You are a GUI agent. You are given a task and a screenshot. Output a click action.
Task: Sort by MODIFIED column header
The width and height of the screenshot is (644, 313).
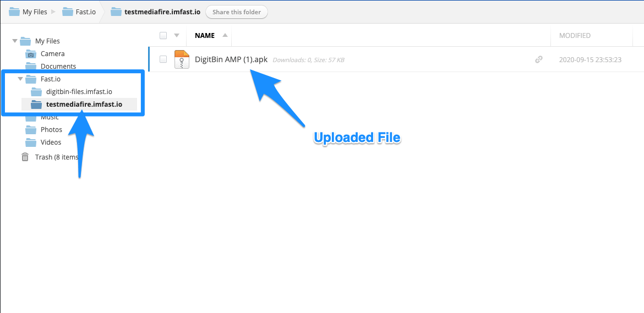click(575, 36)
